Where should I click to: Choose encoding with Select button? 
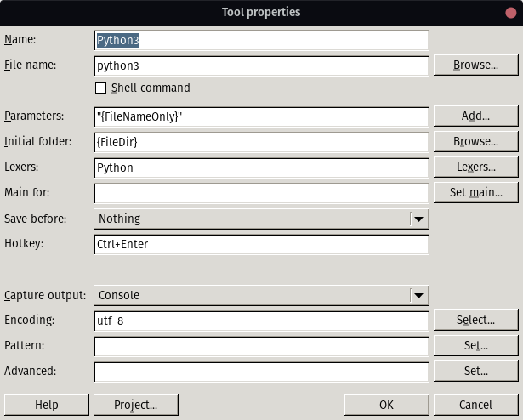point(475,320)
